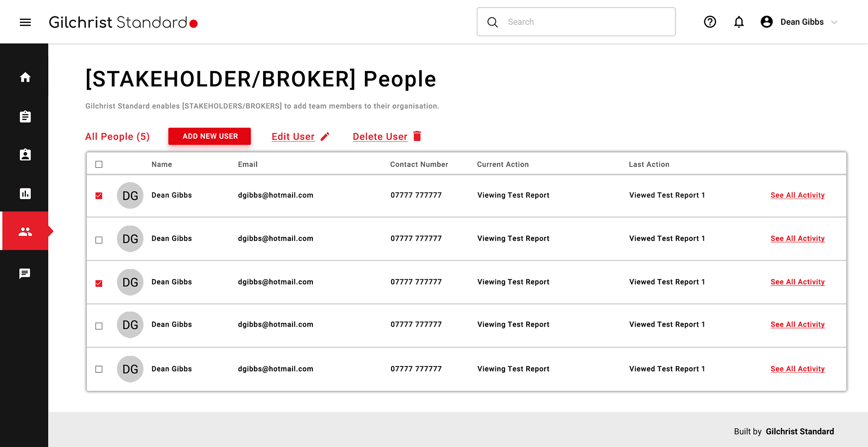Select the All People (5) tab

coord(117,137)
